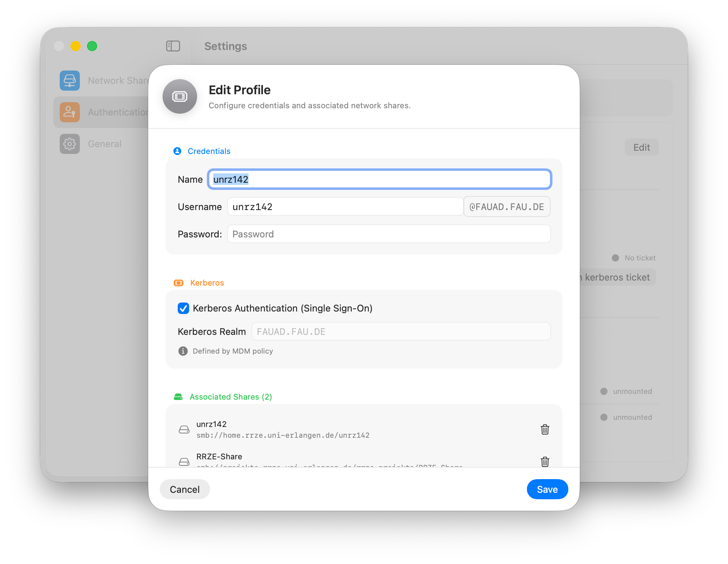728x564 pixels.
Task: Toggle the sidebar with the panel icon
Action: (173, 46)
